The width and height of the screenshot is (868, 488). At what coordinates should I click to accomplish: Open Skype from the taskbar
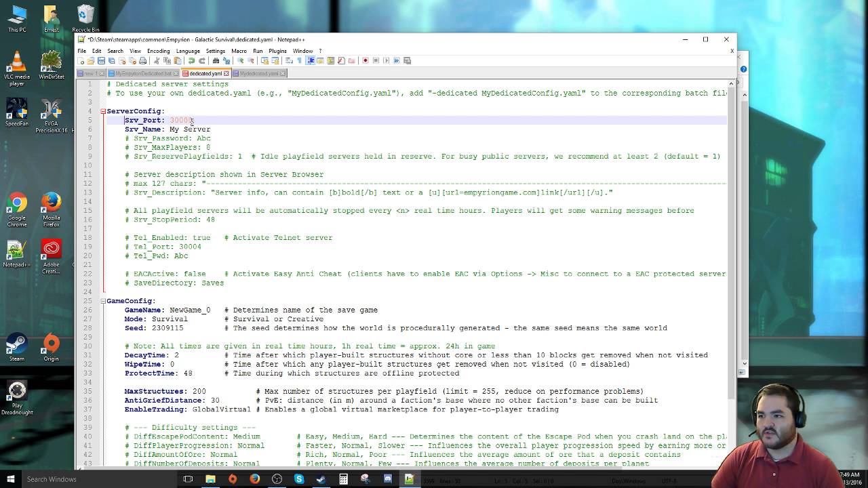click(299, 479)
